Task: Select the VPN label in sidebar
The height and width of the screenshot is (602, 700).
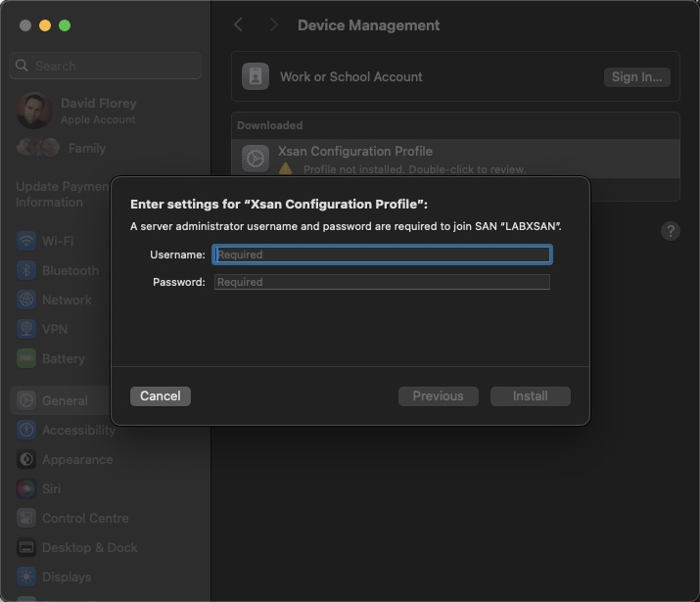Action: point(55,329)
